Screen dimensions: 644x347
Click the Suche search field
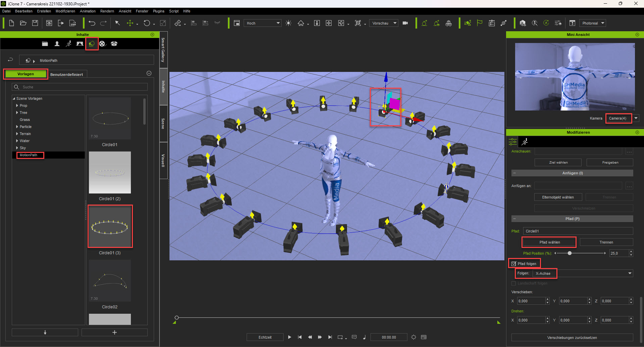click(x=80, y=87)
